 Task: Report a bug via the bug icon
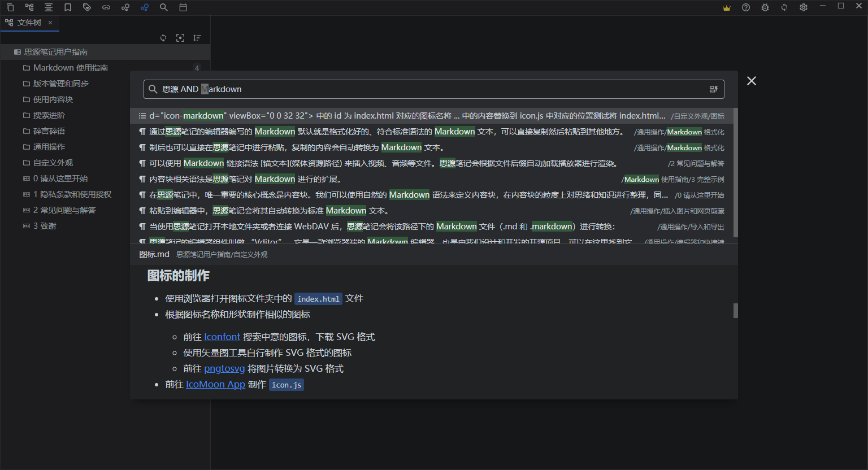coord(765,7)
